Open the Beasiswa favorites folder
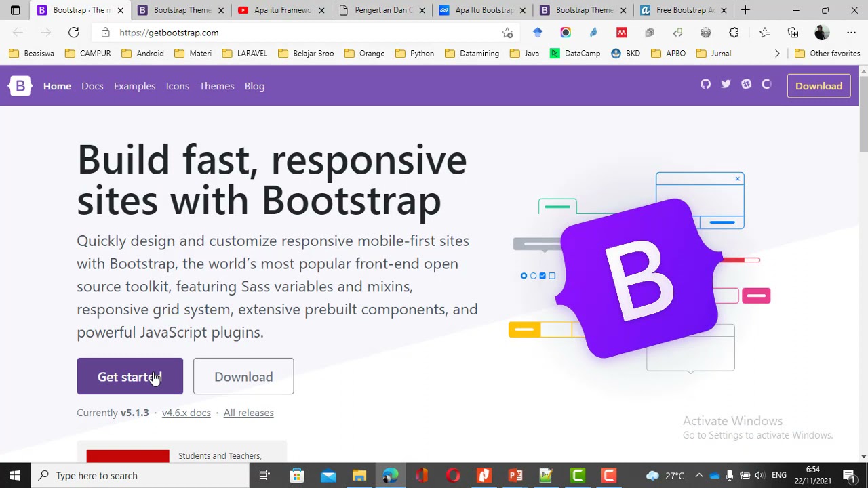This screenshot has width=868, height=488. (31, 53)
